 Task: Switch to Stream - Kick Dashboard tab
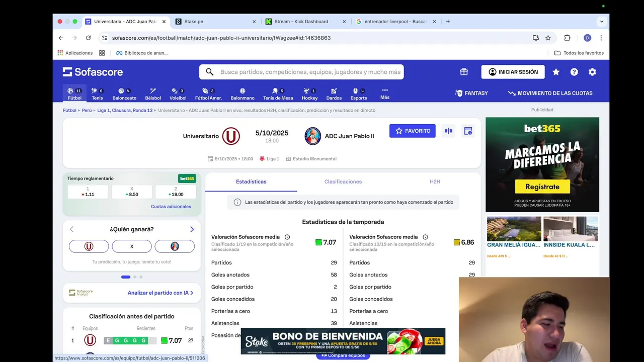click(305, 22)
